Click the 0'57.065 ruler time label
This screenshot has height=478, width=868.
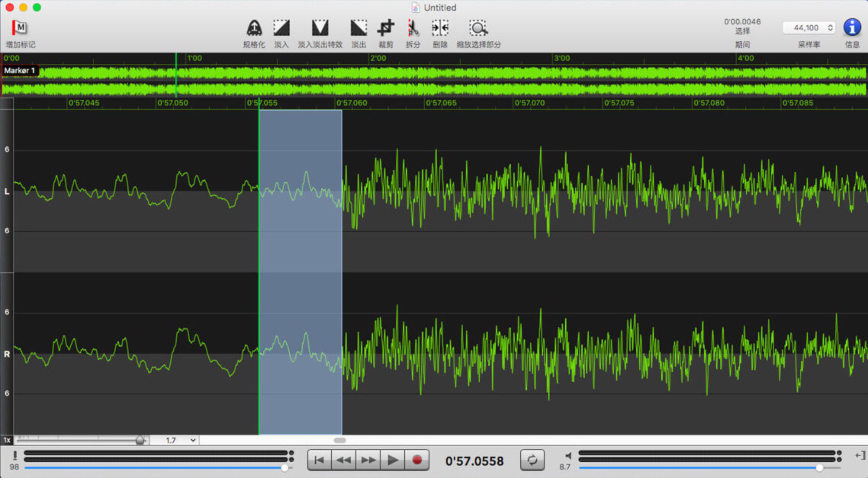click(441, 103)
